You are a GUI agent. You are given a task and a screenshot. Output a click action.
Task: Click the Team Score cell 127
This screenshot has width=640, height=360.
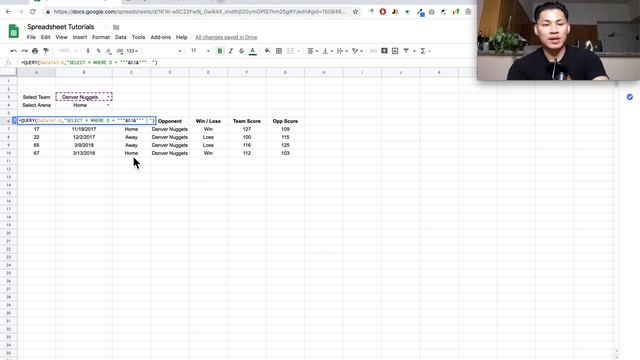coord(247,129)
